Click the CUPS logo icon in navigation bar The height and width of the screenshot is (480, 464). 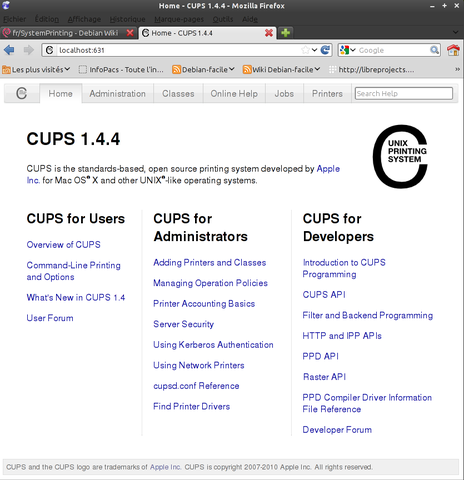[x=22, y=93]
